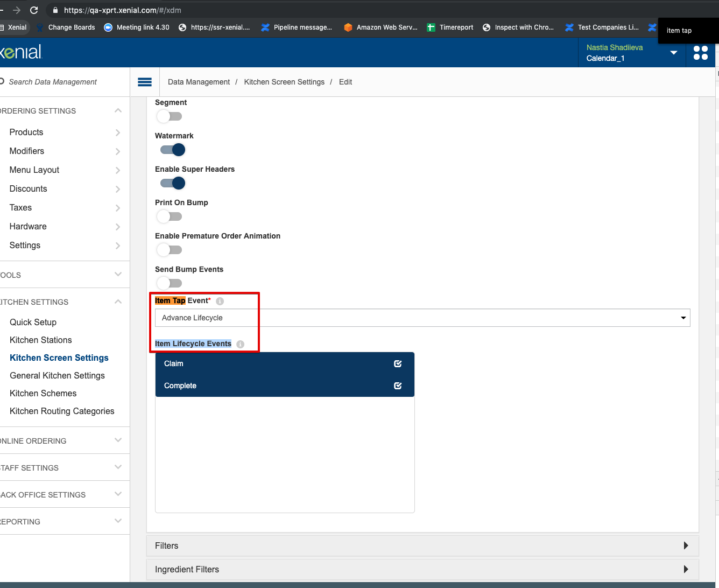Uncheck the Claim lifecycle event
This screenshot has height=588, width=719.
(x=398, y=363)
